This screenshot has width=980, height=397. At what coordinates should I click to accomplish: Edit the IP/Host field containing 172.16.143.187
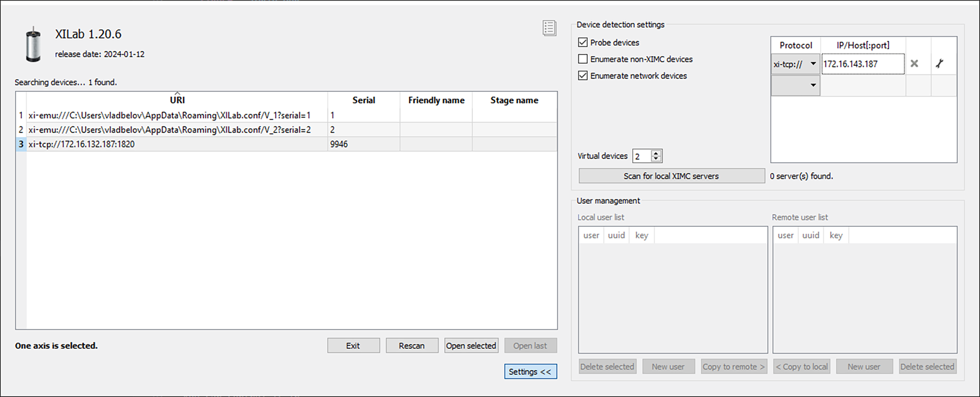point(862,64)
